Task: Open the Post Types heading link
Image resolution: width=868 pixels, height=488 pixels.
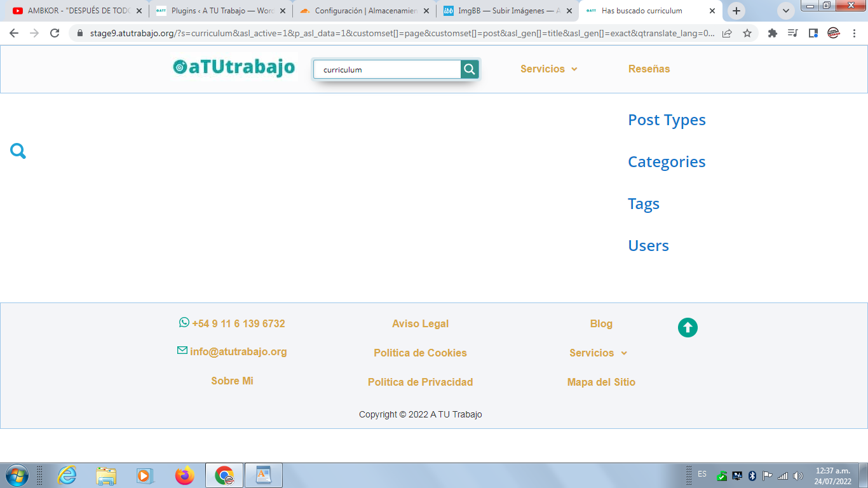Action: 667,120
